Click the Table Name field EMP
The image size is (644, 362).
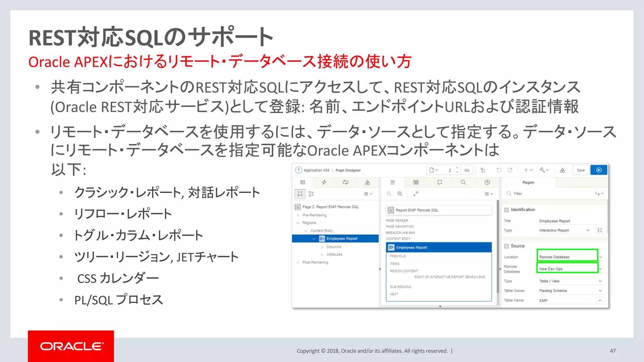point(565,301)
